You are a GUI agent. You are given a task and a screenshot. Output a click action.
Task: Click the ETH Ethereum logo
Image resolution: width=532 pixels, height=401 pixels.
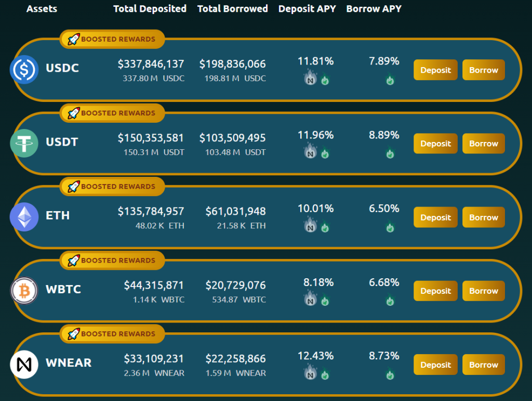[24, 217]
